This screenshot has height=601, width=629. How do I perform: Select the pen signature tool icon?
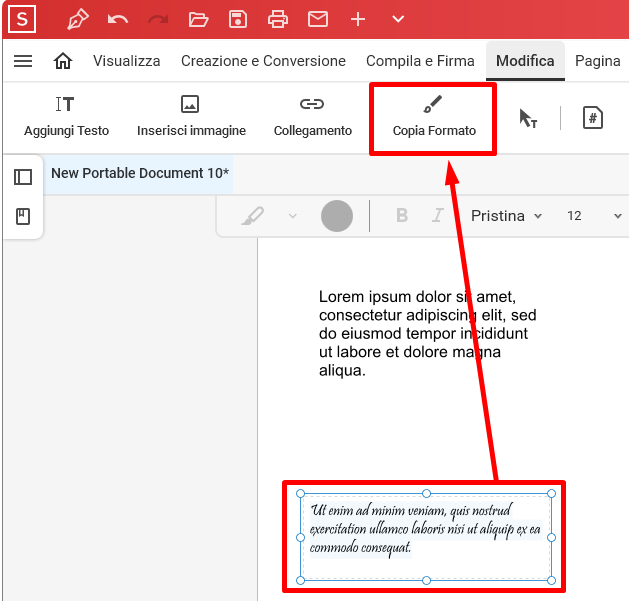coord(77,19)
